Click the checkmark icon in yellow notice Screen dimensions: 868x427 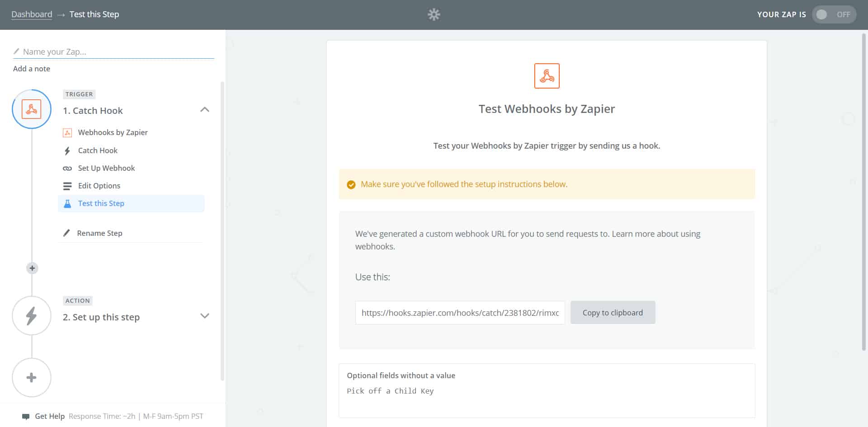[351, 184]
